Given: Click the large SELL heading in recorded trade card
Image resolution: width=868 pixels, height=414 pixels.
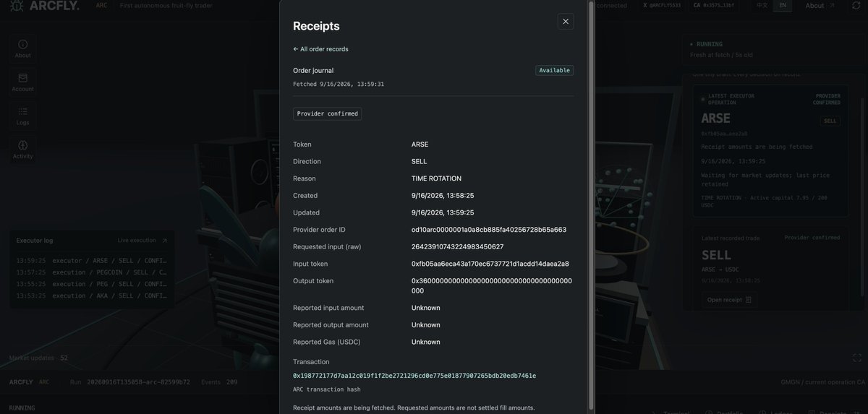Looking at the screenshot, I should point(716,255).
